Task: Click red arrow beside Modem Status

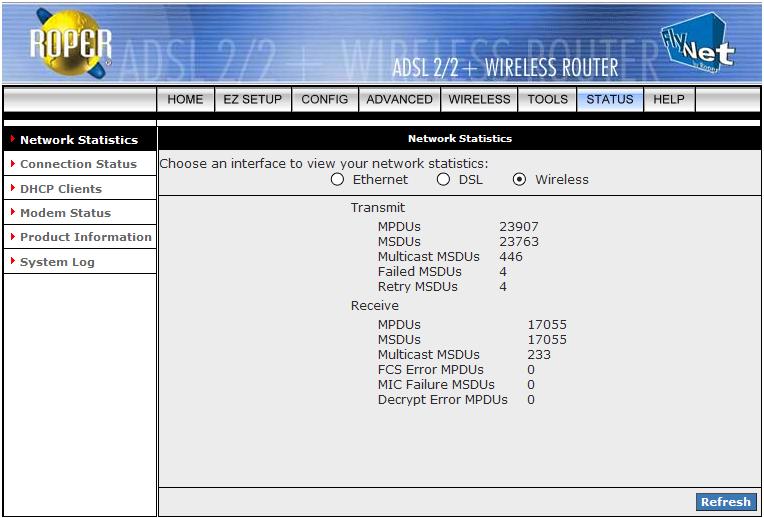Action: pos(12,213)
